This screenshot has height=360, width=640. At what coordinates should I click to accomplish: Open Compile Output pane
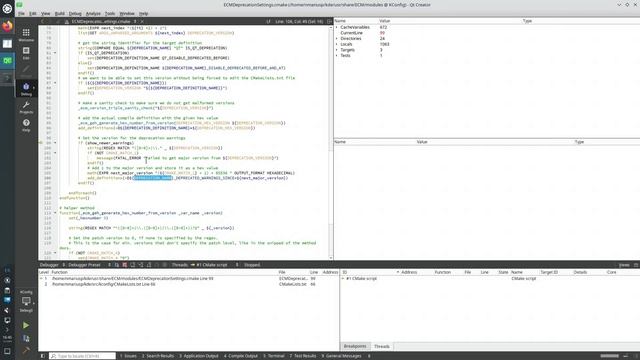click(x=241, y=356)
